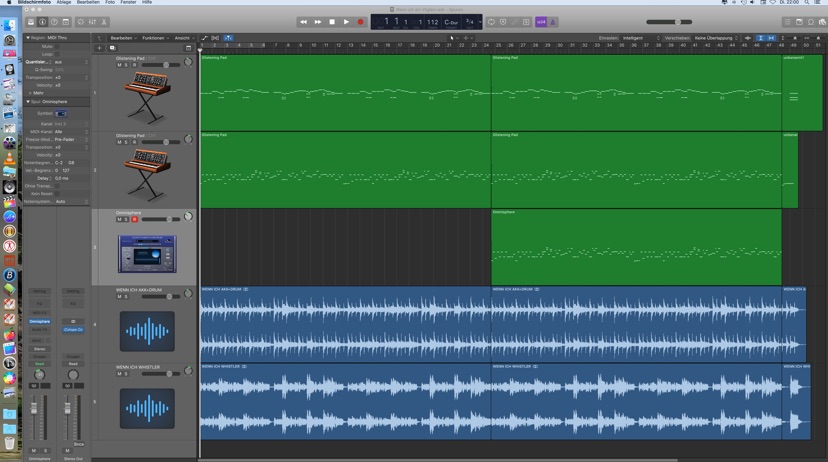Collapse the Region MIDI Thru section
The image size is (828, 462).
pyautogui.click(x=28, y=38)
